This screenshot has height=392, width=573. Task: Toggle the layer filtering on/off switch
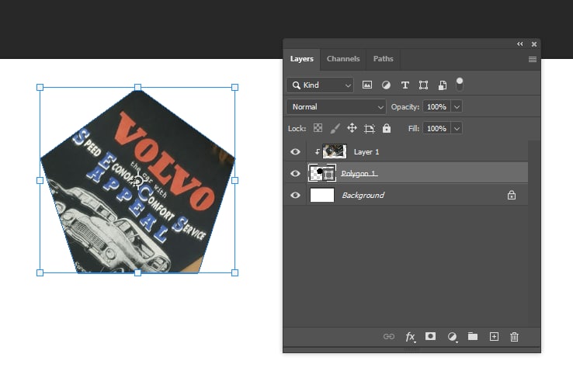pyautogui.click(x=460, y=84)
